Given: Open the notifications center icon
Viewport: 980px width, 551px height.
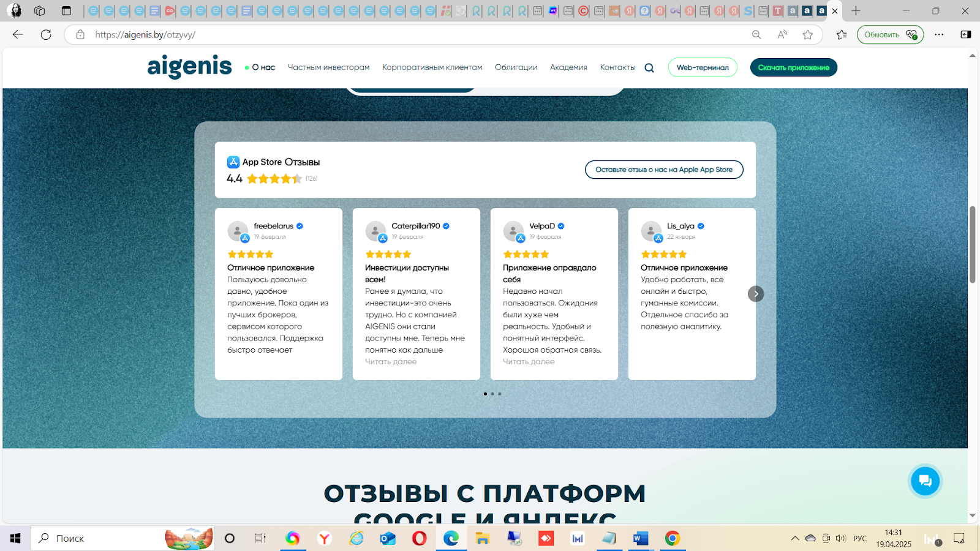Looking at the screenshot, I should pyautogui.click(x=959, y=539).
